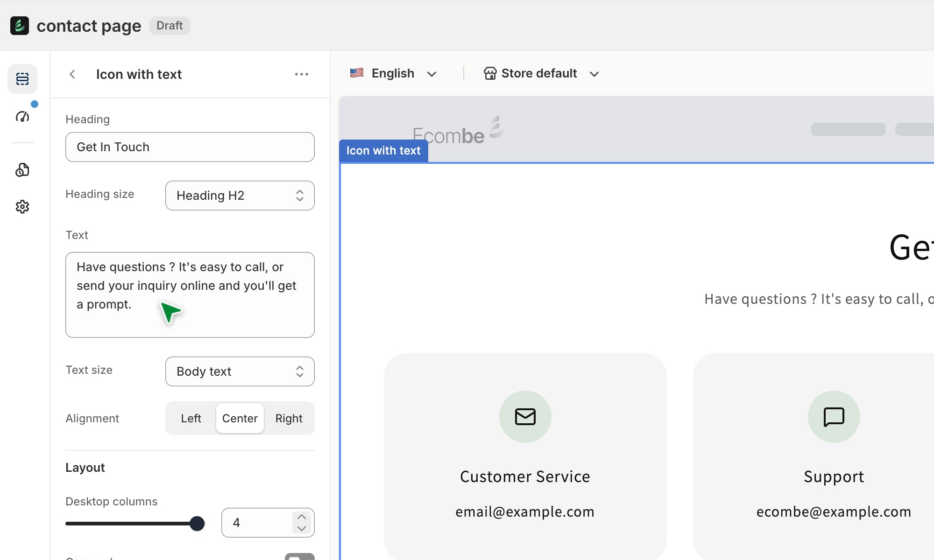Click the Ecombe logo in top bar
This screenshot has height=560, width=934.
[19, 26]
